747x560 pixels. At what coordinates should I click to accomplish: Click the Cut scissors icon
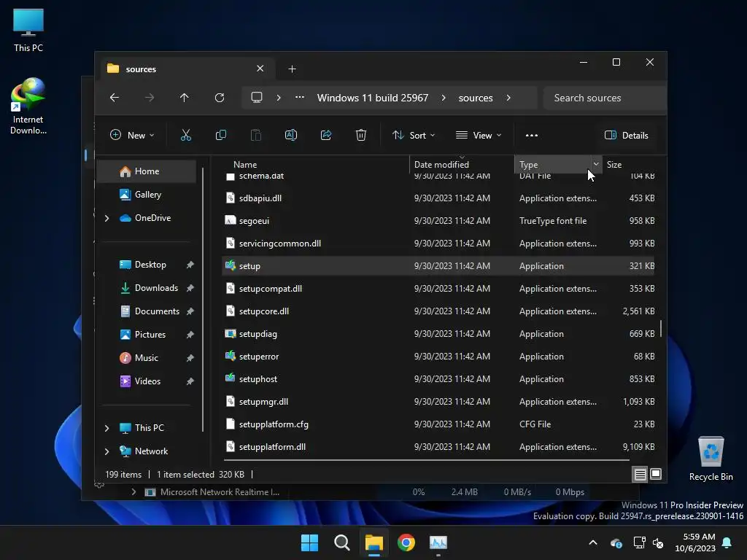click(x=186, y=135)
